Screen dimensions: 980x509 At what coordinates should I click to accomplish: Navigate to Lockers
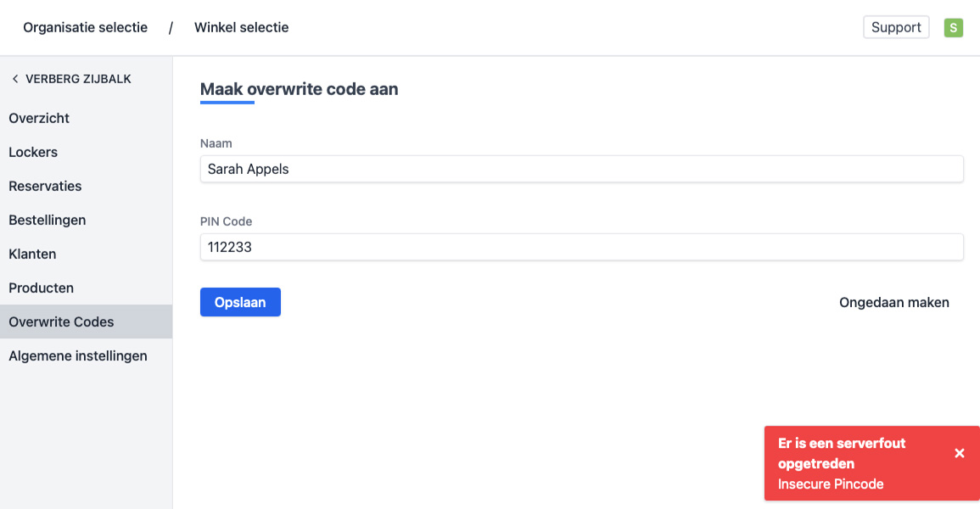click(x=33, y=152)
